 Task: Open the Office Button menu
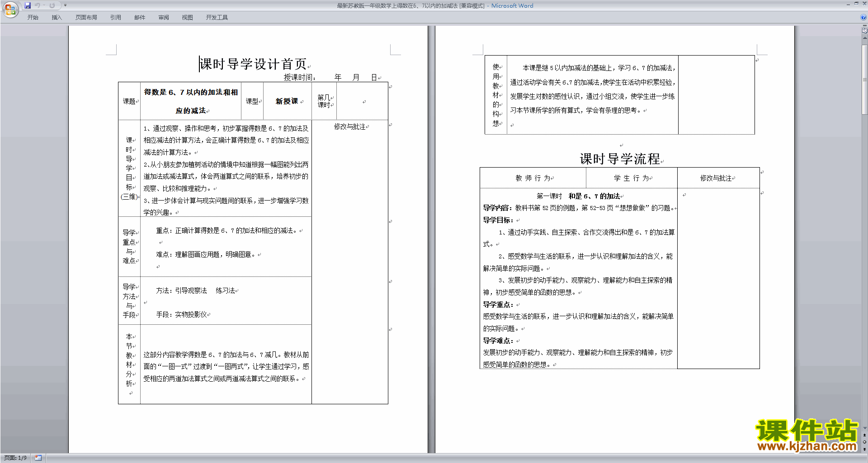(x=10, y=9)
